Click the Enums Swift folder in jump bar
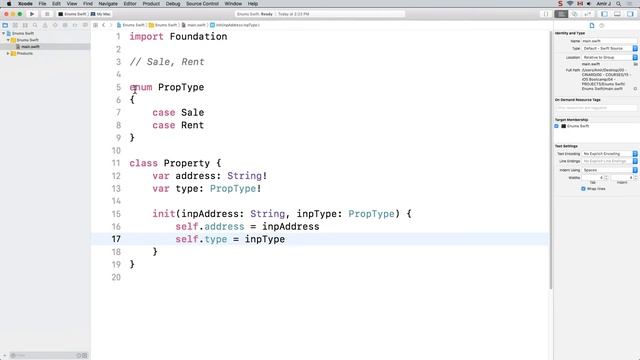 click(163, 25)
